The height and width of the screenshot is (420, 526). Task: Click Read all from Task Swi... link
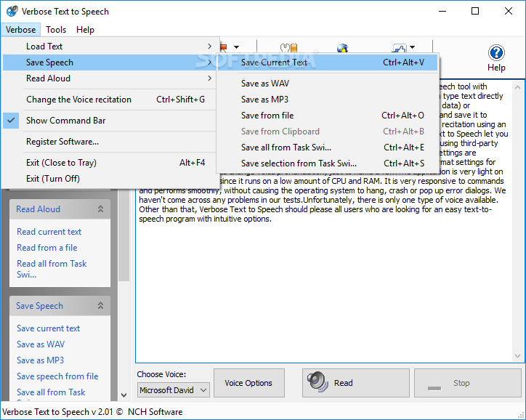(52, 269)
